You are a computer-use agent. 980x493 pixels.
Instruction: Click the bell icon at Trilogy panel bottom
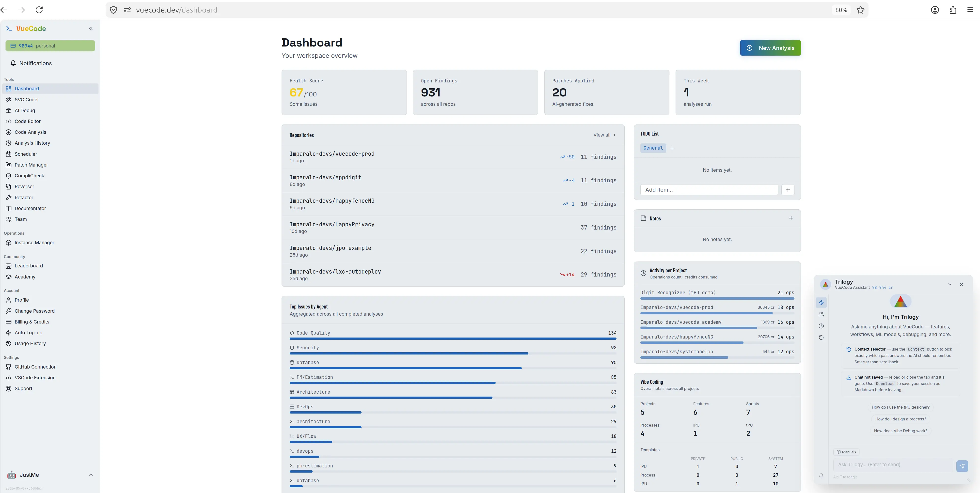(821, 476)
